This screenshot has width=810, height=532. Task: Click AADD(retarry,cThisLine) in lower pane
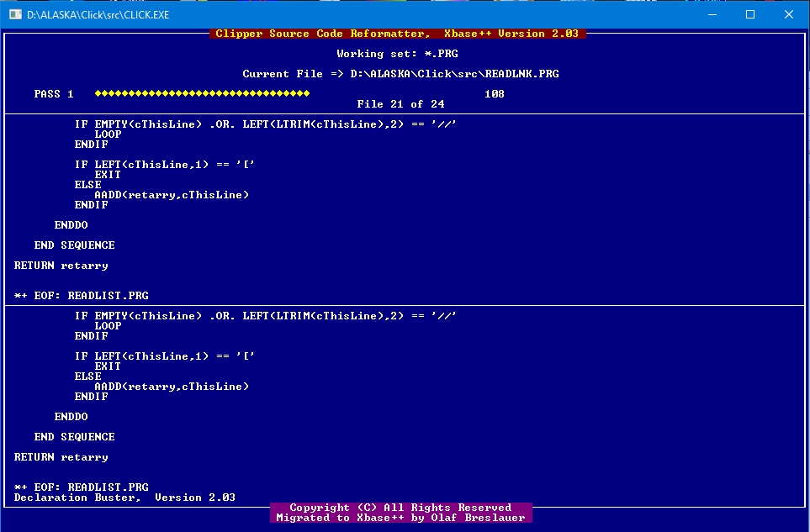(x=172, y=387)
